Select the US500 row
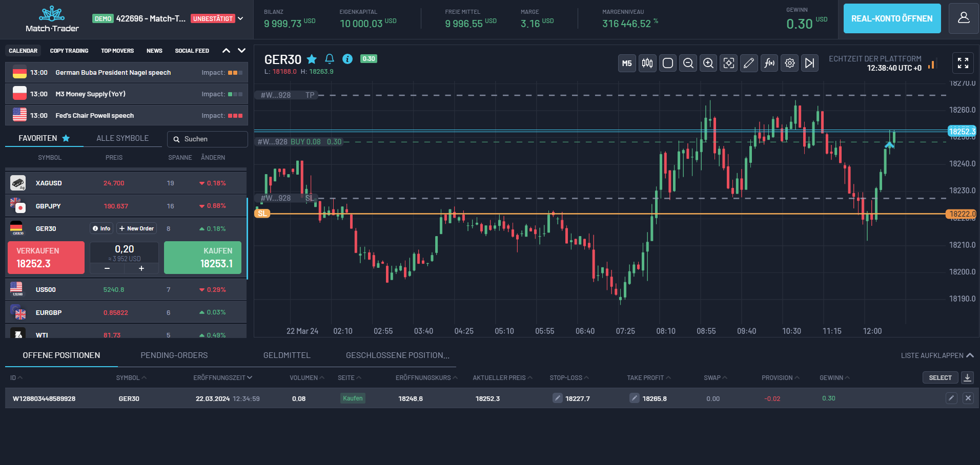Screen dimensions: 980x465 pyautogui.click(x=126, y=290)
